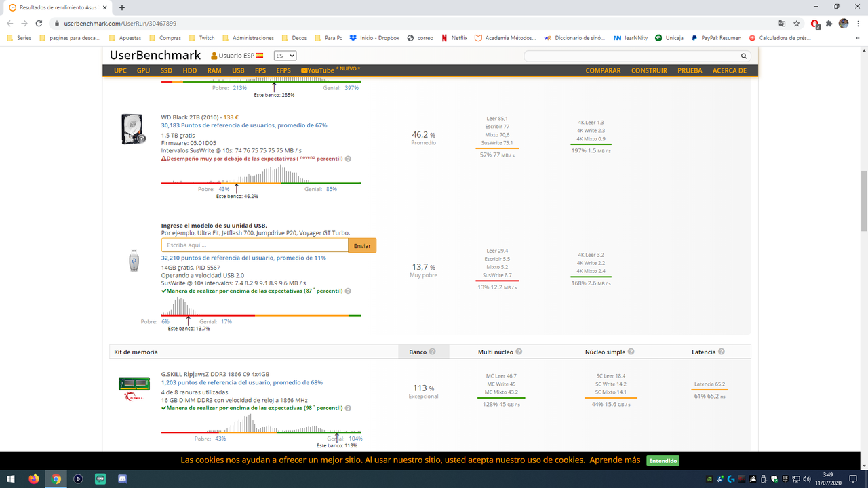Open the Compras bookmarks folder

coord(165,38)
